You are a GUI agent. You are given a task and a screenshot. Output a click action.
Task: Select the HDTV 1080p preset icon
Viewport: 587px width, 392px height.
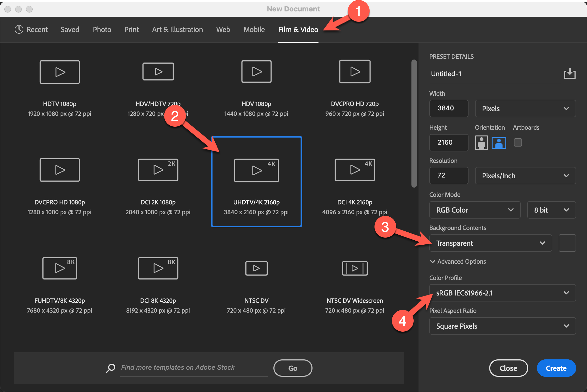60,72
